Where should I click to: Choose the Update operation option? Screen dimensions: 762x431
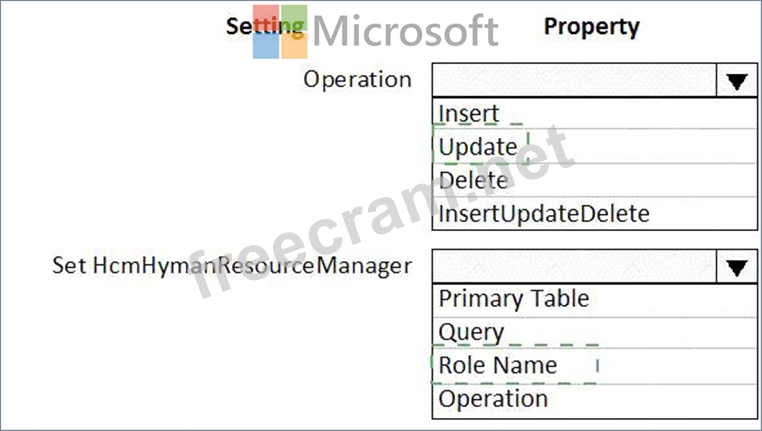pos(478,147)
